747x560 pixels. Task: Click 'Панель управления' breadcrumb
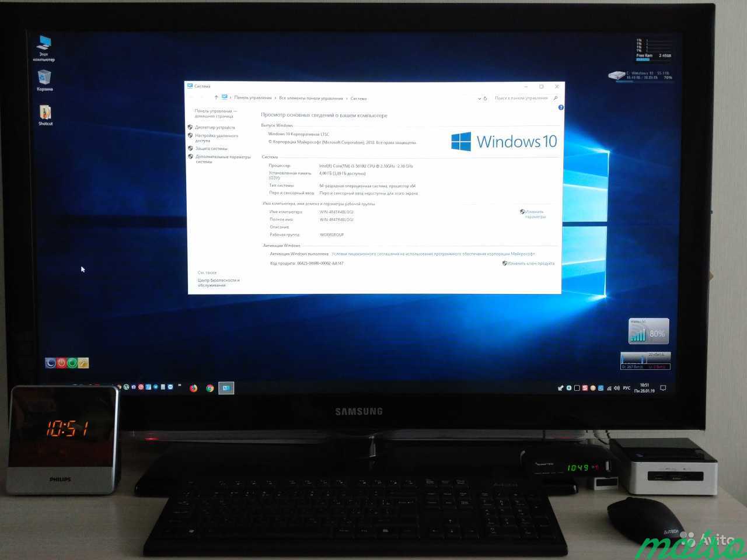pyautogui.click(x=253, y=98)
